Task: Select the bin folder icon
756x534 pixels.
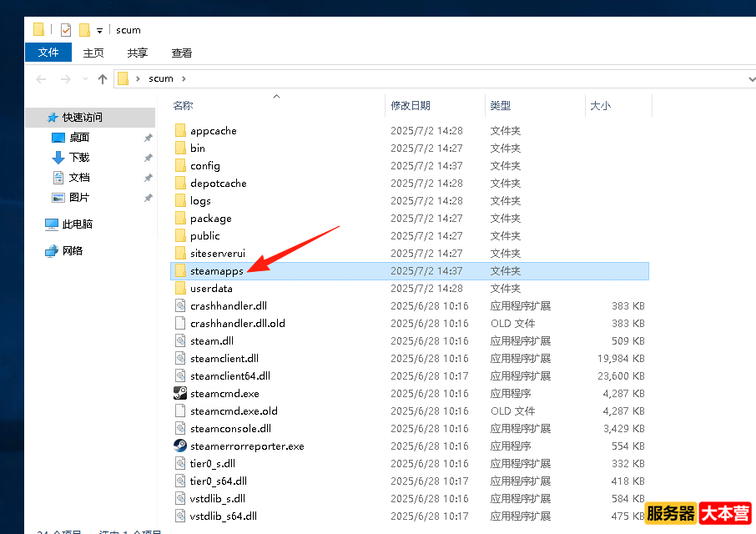Action: pos(180,148)
